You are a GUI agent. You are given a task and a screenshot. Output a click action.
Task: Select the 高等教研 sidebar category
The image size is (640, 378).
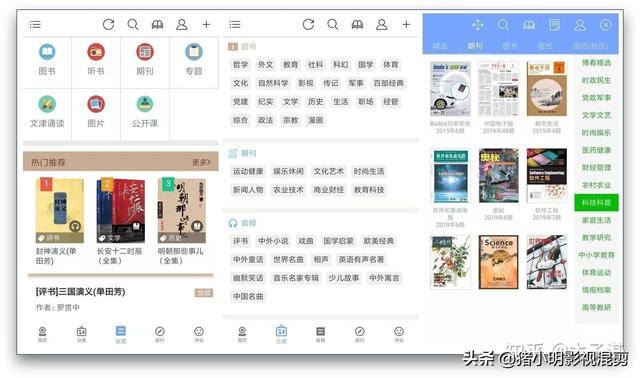(596, 307)
